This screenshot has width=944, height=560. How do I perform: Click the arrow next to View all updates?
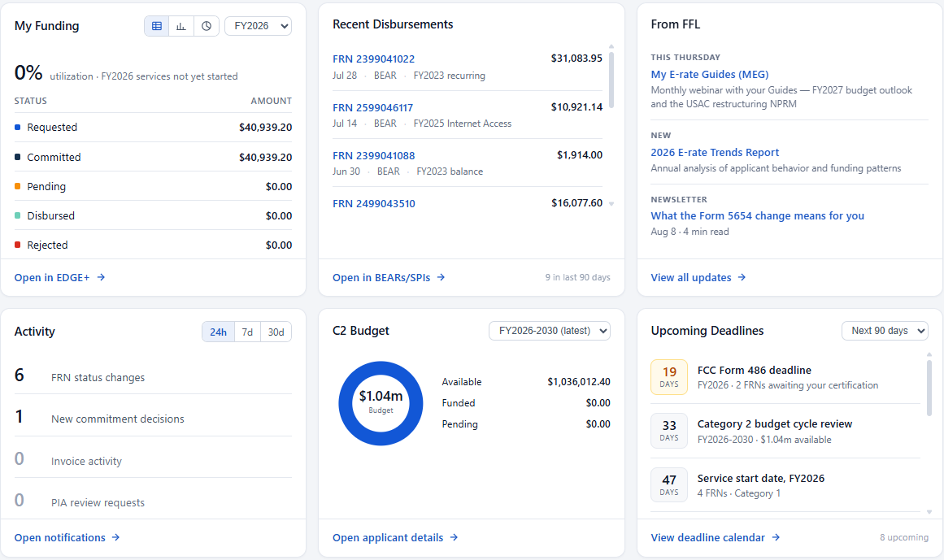click(x=742, y=277)
